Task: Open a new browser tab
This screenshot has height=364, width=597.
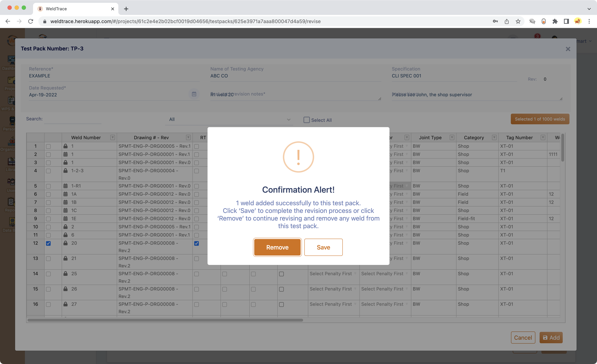Action: [x=126, y=9]
